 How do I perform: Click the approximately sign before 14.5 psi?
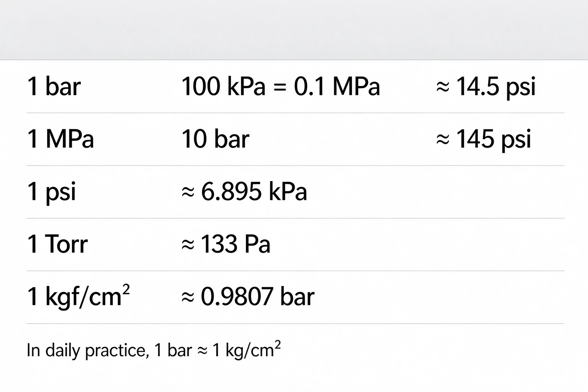[x=443, y=87]
